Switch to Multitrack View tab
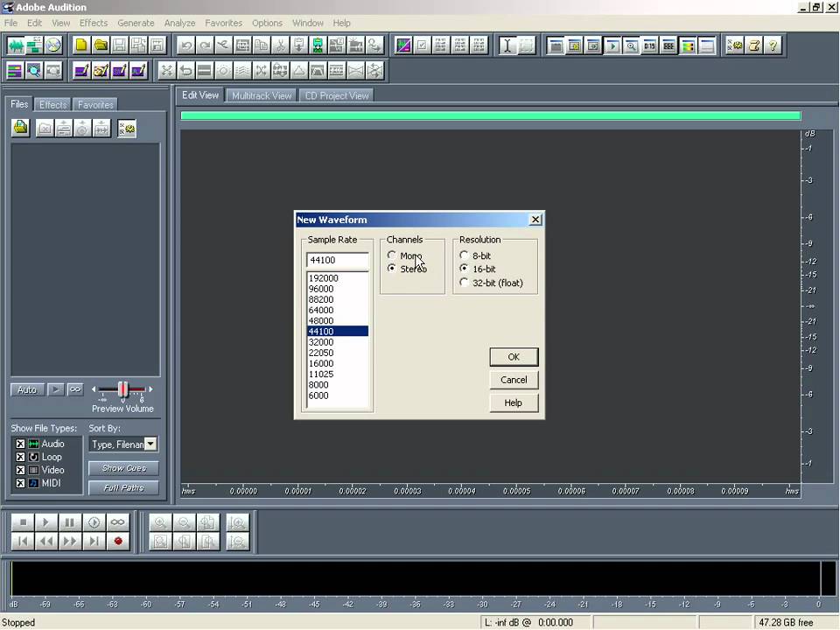Image resolution: width=840 pixels, height=630 pixels. pyautogui.click(x=262, y=96)
